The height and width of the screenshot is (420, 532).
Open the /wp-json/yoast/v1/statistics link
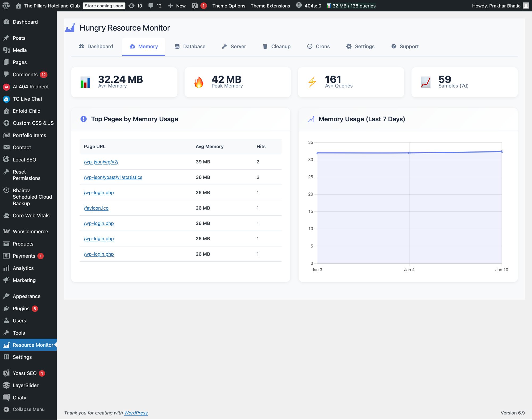[x=113, y=177]
